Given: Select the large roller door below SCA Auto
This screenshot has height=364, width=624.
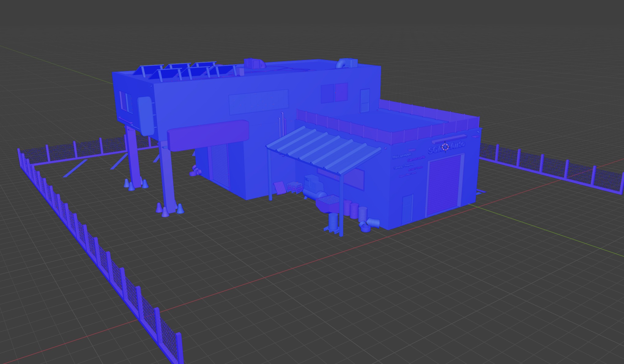Looking at the screenshot, I should point(444,185).
